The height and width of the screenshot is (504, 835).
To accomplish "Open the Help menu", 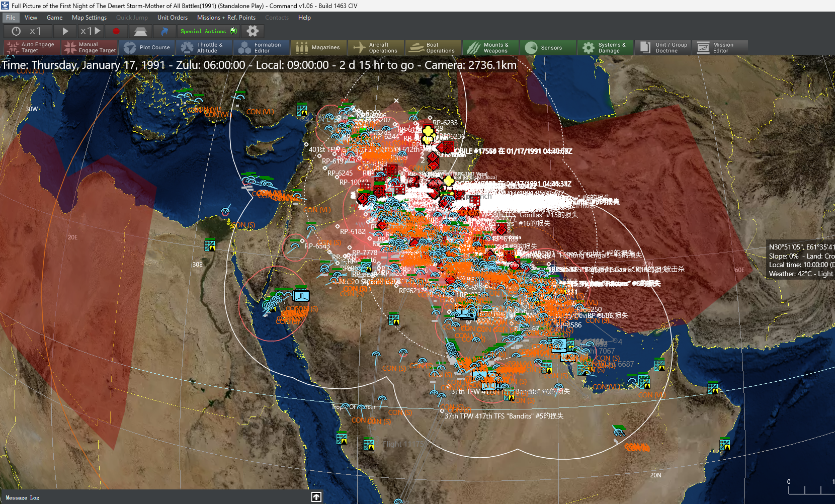I will tap(304, 18).
